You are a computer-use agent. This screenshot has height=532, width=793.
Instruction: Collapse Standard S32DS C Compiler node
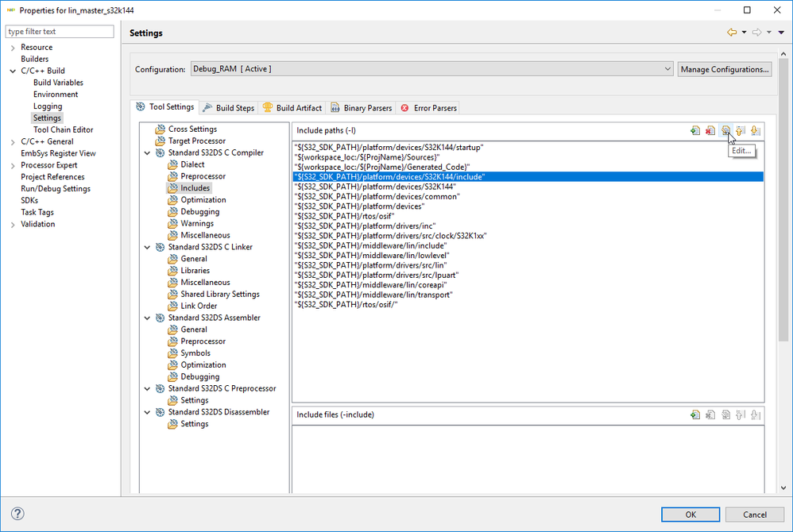pyautogui.click(x=147, y=152)
